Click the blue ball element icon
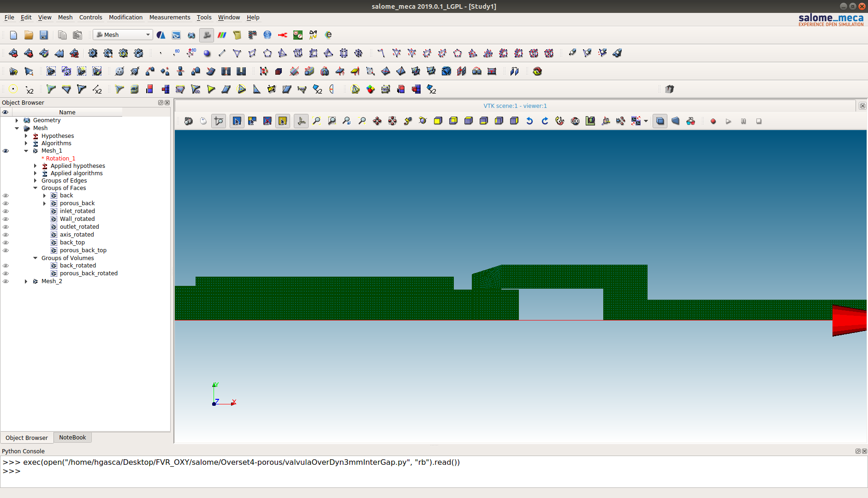 (207, 53)
